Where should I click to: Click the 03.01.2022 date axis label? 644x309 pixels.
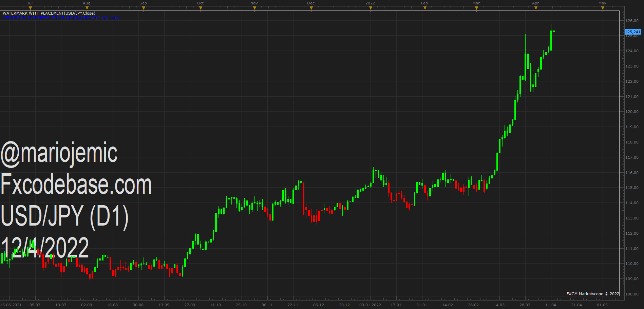click(x=370, y=305)
